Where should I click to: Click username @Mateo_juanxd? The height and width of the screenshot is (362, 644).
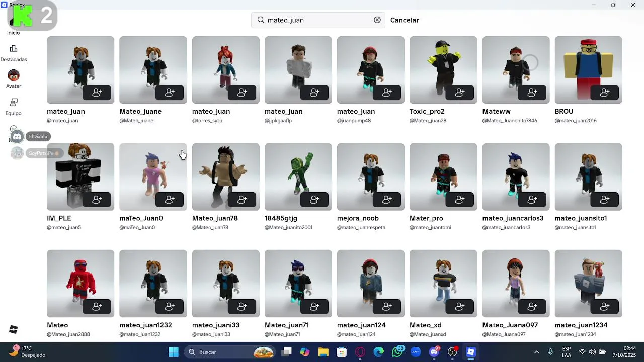pos(428,334)
